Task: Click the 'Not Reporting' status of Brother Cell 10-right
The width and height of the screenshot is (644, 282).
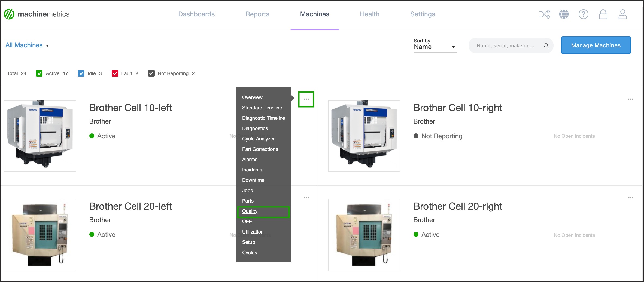Action: [438, 136]
